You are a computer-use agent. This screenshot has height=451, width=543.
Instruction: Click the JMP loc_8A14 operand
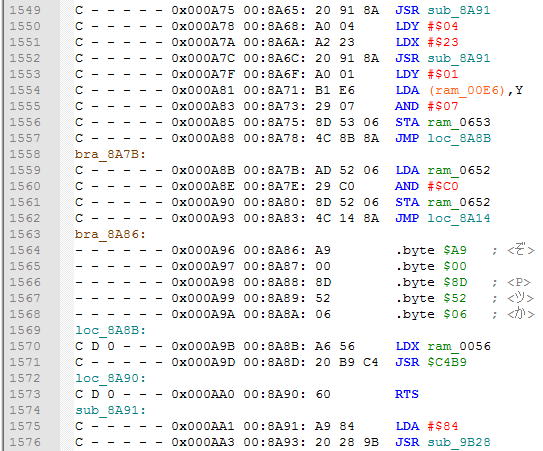coord(459,218)
